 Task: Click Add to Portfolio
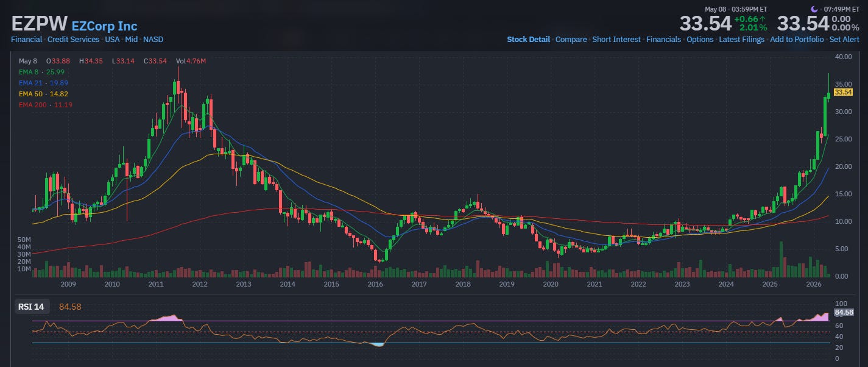797,39
